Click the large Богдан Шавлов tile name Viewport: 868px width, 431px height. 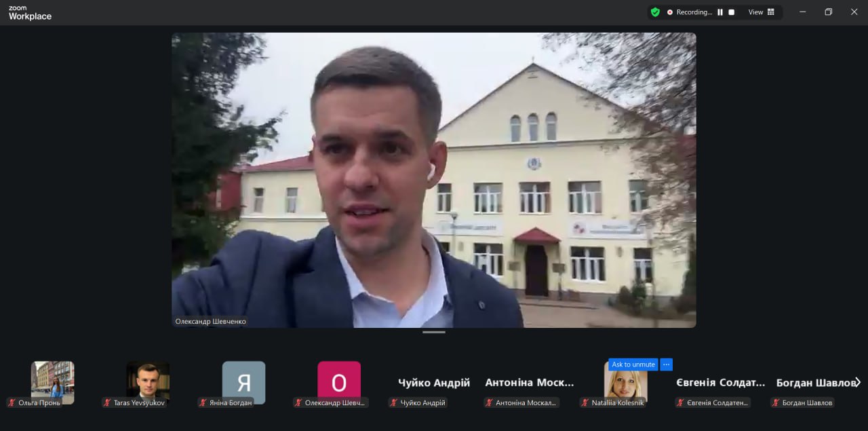pyautogui.click(x=814, y=383)
